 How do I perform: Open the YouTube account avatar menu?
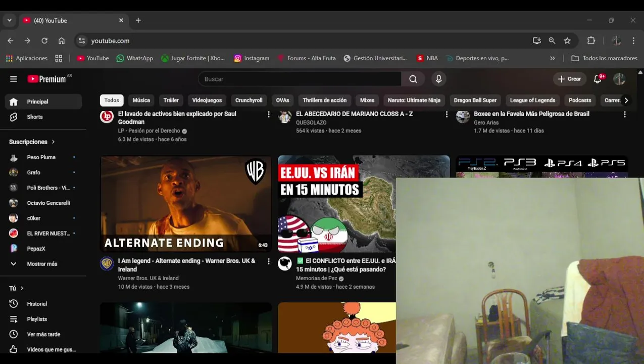[x=619, y=79]
